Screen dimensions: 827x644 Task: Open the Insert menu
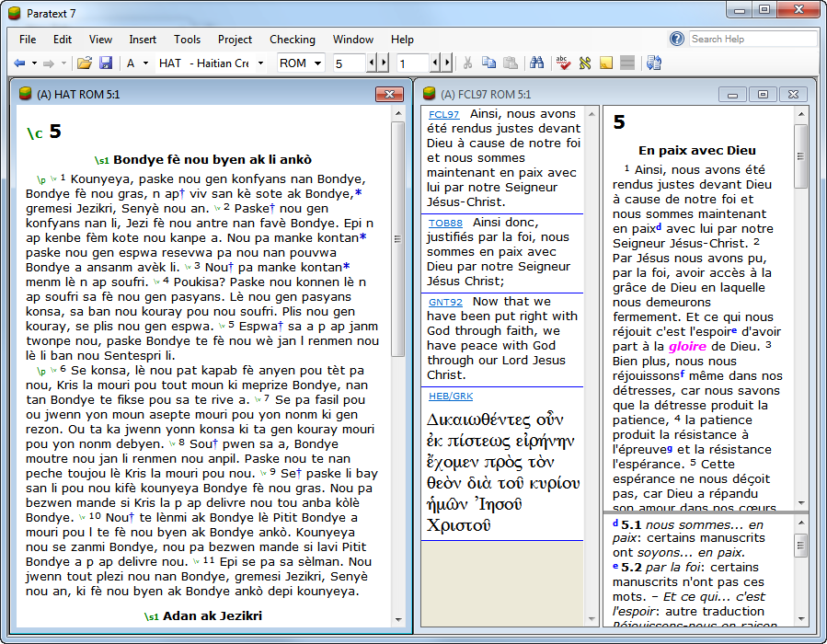point(143,40)
